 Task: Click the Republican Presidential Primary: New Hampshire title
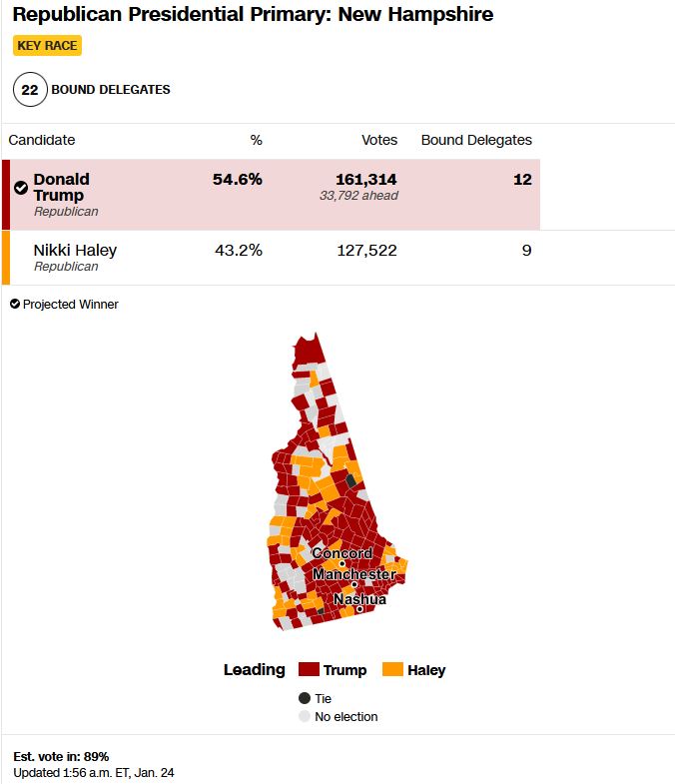[253, 15]
